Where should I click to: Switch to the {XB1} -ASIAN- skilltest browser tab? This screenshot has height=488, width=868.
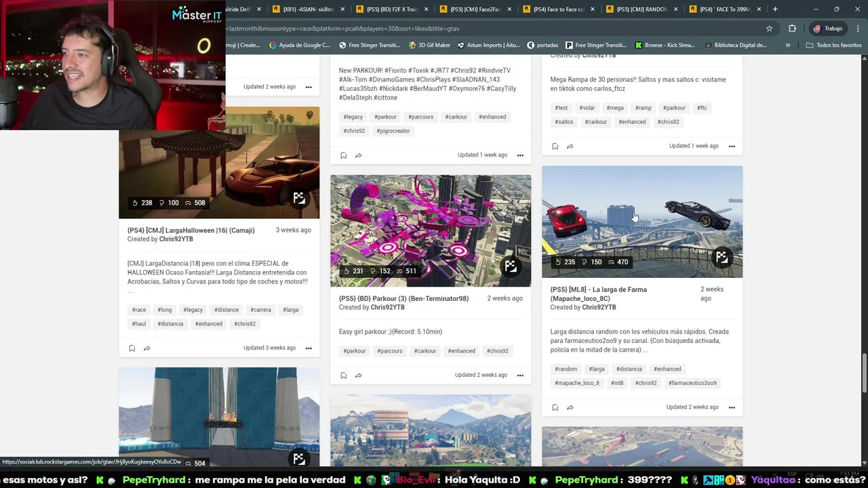click(x=309, y=9)
